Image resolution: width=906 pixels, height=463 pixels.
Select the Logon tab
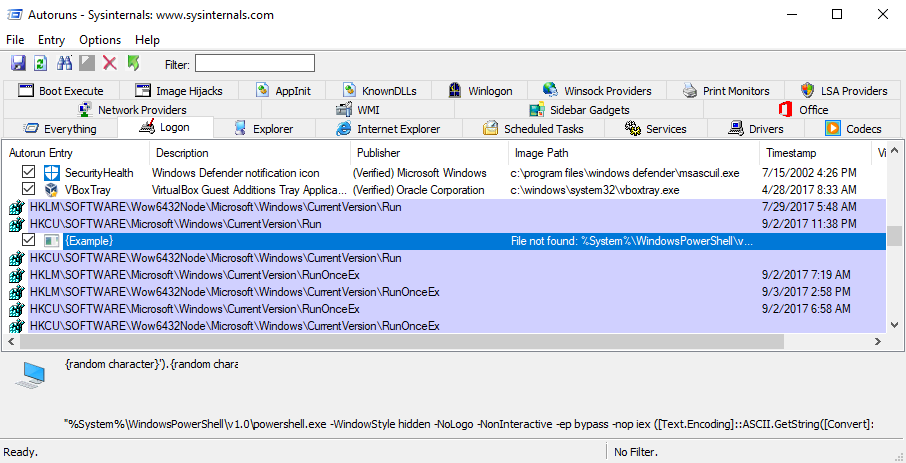[165, 127]
